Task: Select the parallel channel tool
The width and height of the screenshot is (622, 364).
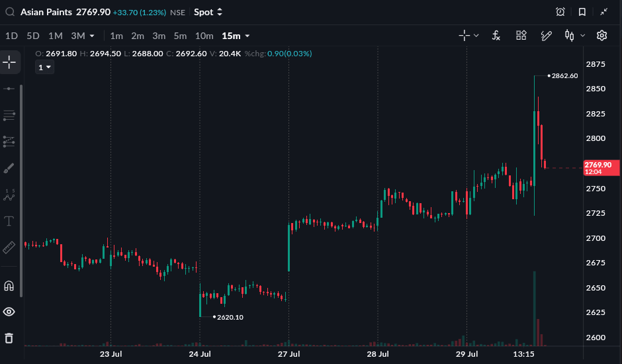Action: coord(9,142)
